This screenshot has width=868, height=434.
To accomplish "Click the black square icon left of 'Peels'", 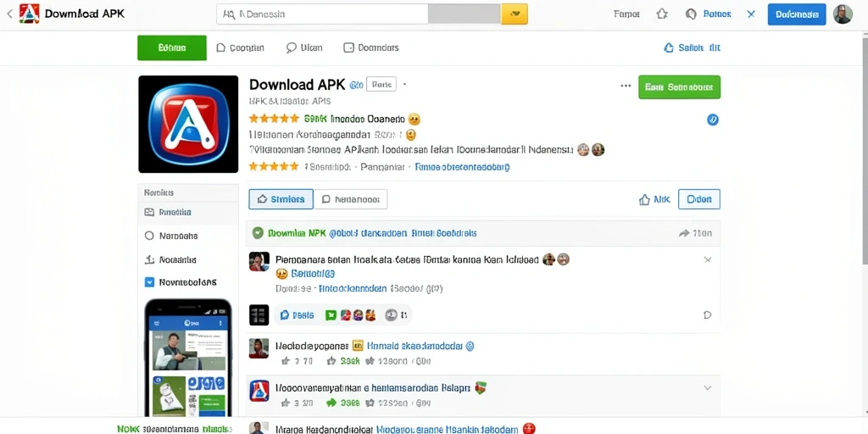I will 259,315.
